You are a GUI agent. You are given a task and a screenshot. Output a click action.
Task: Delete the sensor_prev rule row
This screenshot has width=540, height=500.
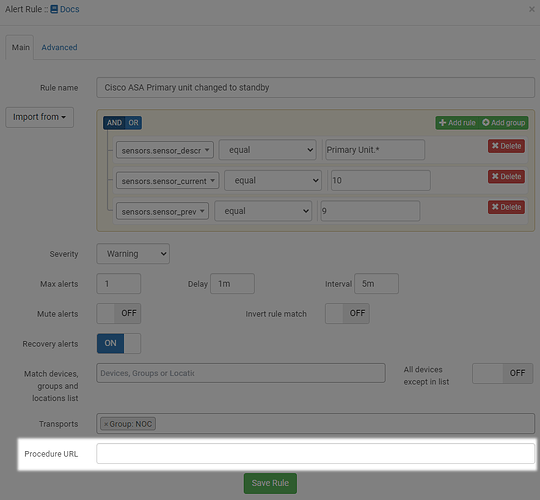[x=506, y=207]
